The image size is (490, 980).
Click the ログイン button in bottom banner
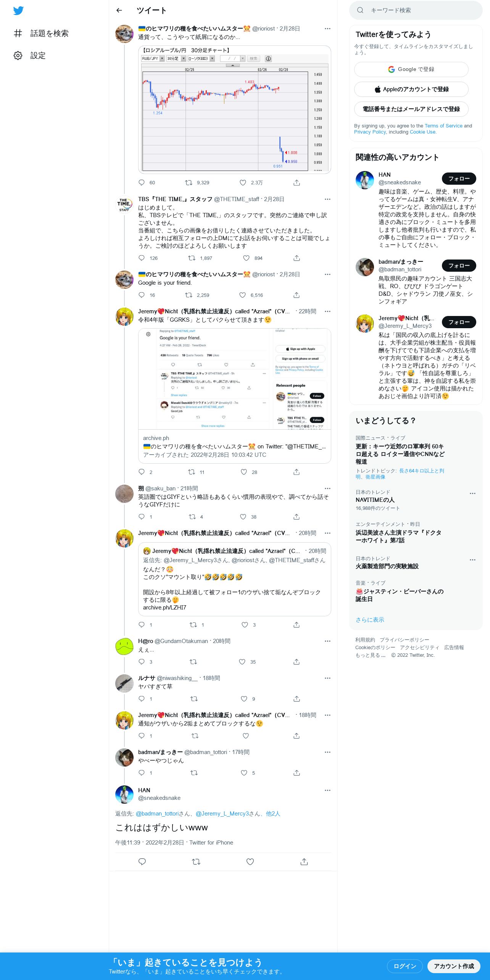[405, 966]
